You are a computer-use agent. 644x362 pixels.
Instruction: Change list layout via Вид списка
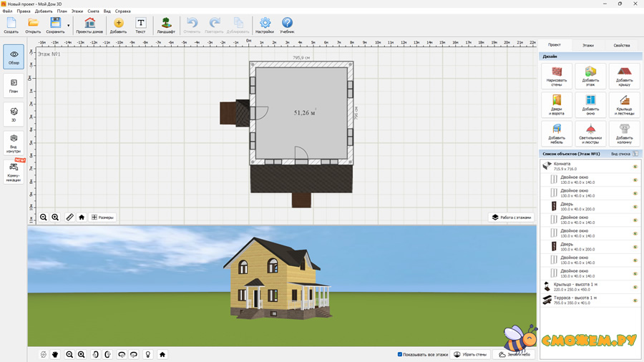click(x=624, y=154)
